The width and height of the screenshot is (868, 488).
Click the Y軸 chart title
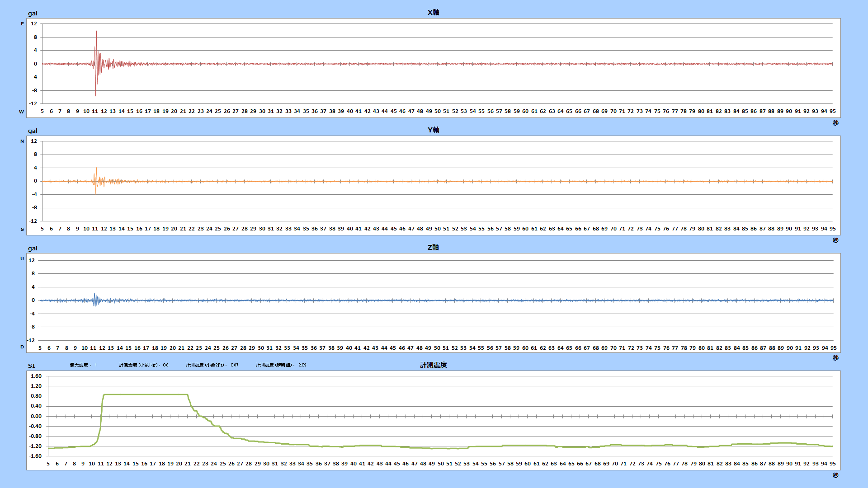click(433, 130)
